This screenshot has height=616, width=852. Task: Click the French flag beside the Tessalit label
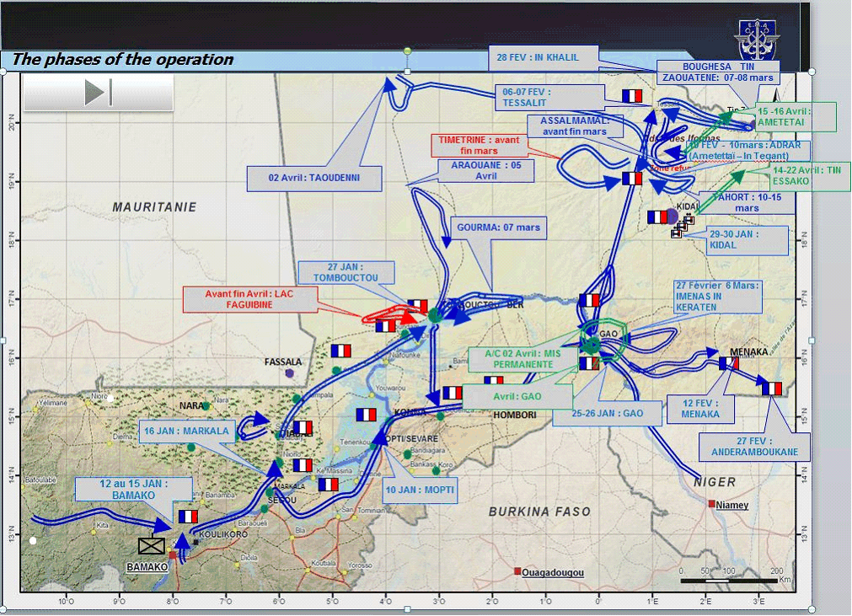632,96
